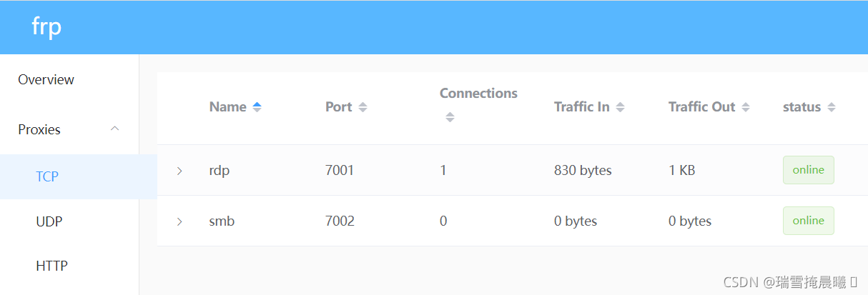This screenshot has width=868, height=295.
Task: Click the Traffic In sort icon
Action: click(x=620, y=107)
